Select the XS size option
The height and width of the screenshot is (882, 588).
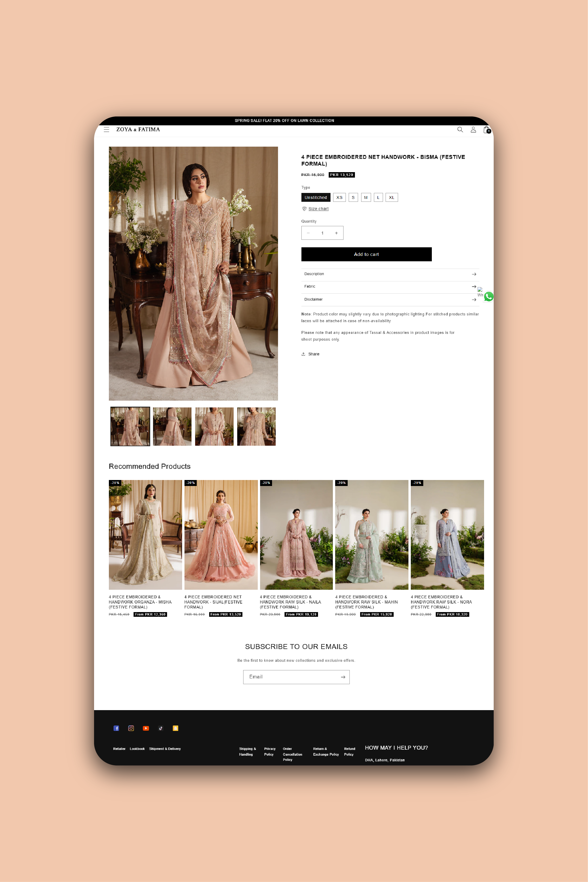pyautogui.click(x=339, y=197)
